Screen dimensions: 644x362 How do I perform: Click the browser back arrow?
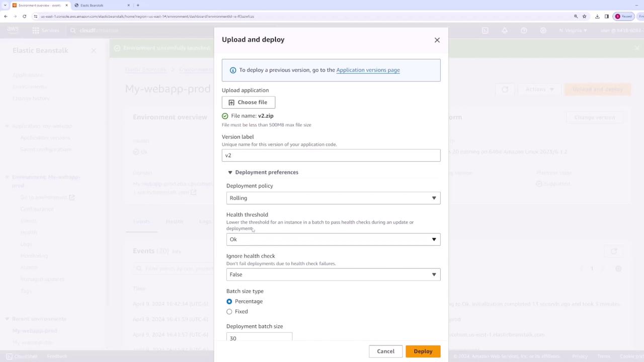[6, 16]
